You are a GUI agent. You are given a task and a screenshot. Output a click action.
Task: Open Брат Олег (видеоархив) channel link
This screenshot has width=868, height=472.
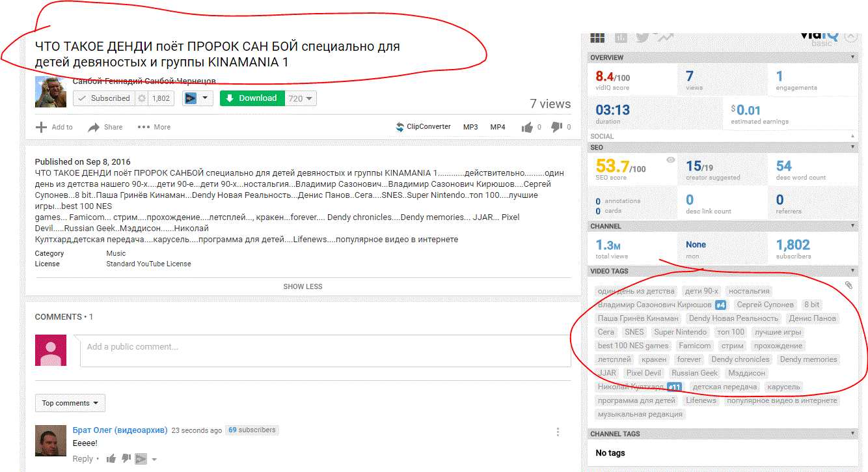[120, 430]
